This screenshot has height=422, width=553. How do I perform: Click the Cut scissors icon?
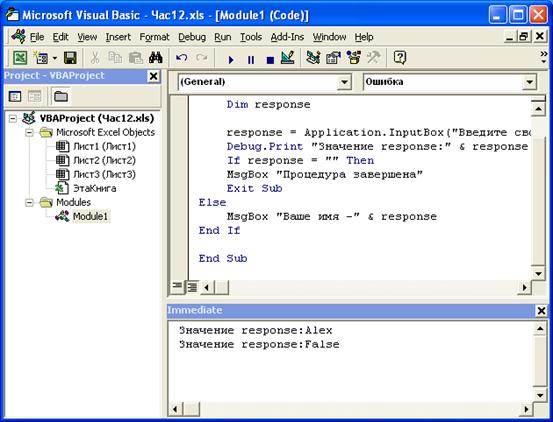point(94,58)
